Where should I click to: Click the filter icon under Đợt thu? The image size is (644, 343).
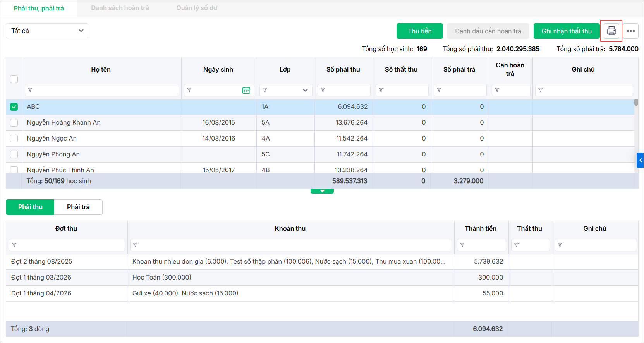tap(14, 245)
